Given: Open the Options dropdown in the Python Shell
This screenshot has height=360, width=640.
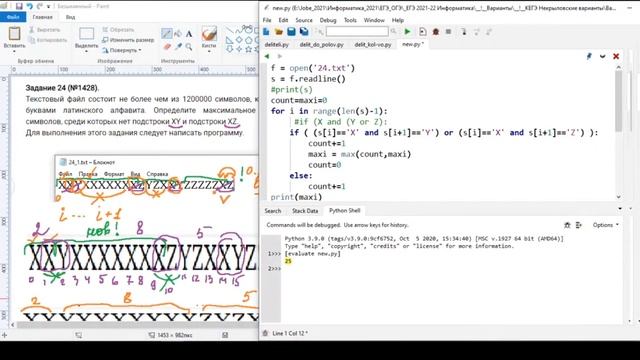Looking at the screenshot, I should pyautogui.click(x=605, y=225).
